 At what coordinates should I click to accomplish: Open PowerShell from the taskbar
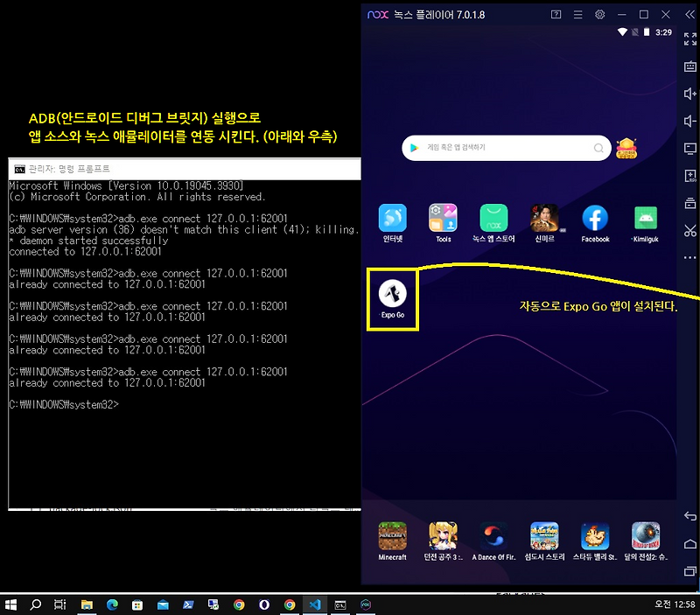coord(188,605)
